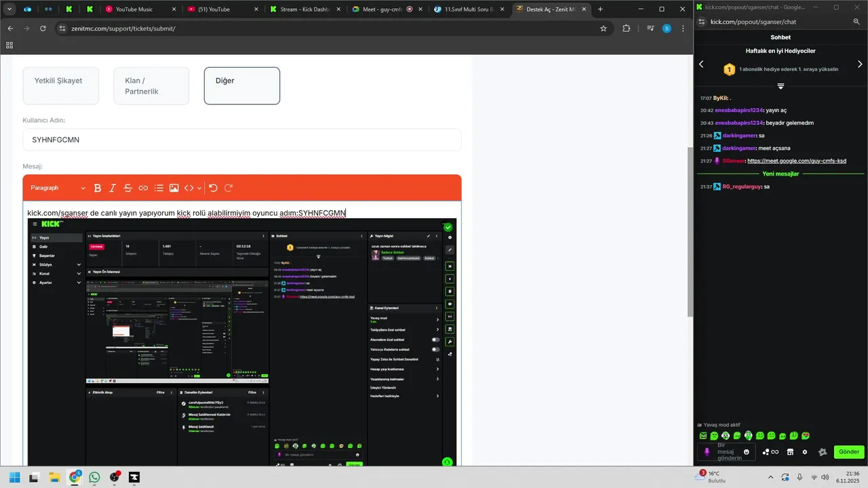Click the code block icon in the editor
Image resolution: width=868 pixels, height=488 pixels.
point(189,188)
